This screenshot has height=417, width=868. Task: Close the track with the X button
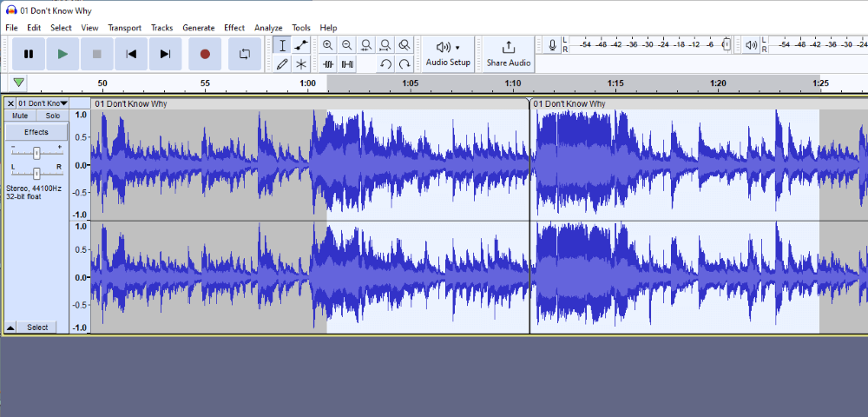[10, 103]
